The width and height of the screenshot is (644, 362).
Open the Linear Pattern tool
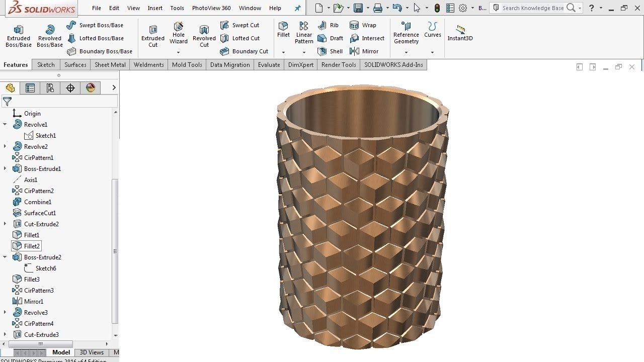tap(304, 33)
